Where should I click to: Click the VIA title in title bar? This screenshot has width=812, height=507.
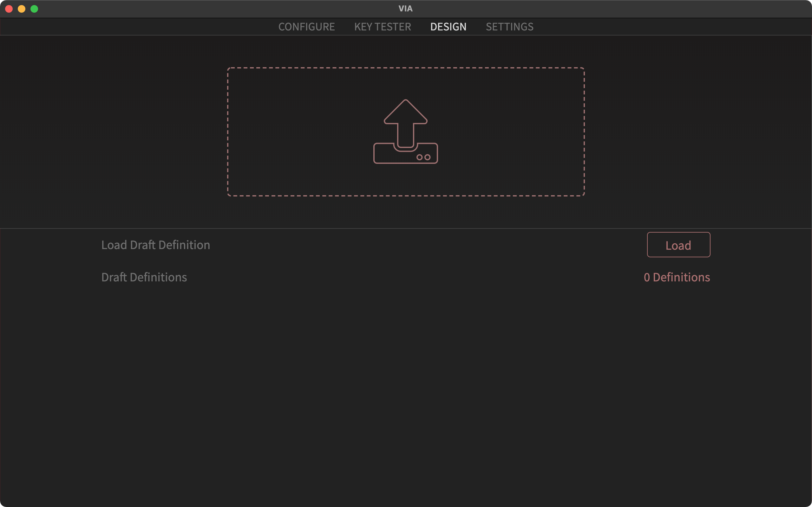coord(405,9)
